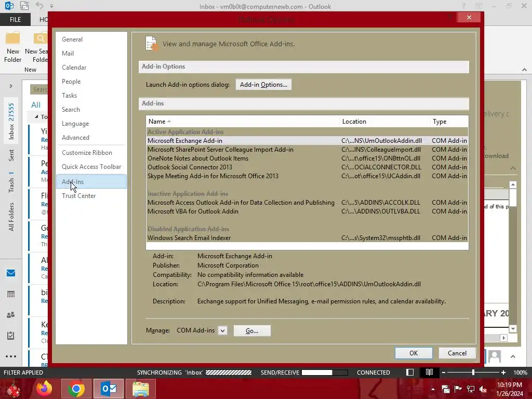Open Inbox 27555 in folder pane
The height and width of the screenshot is (399, 532).
11,121
